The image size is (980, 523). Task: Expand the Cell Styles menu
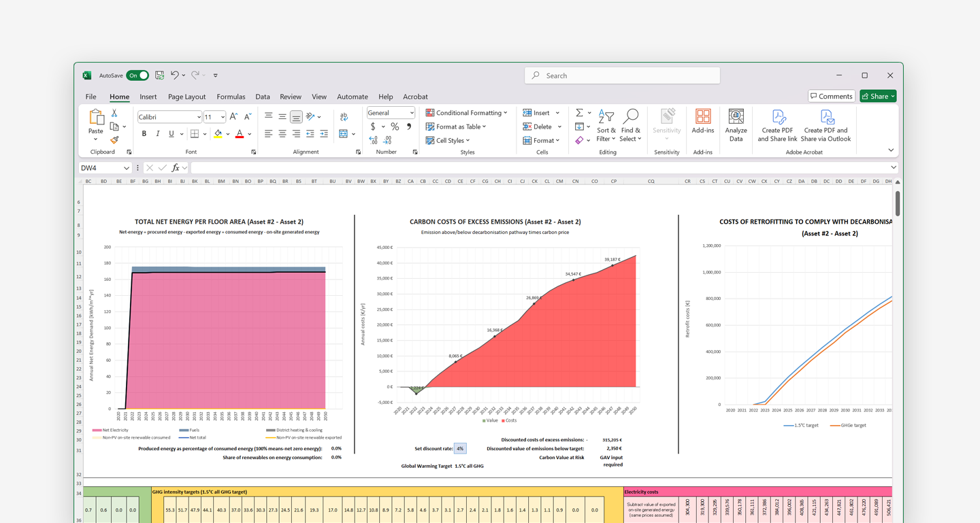pos(448,140)
